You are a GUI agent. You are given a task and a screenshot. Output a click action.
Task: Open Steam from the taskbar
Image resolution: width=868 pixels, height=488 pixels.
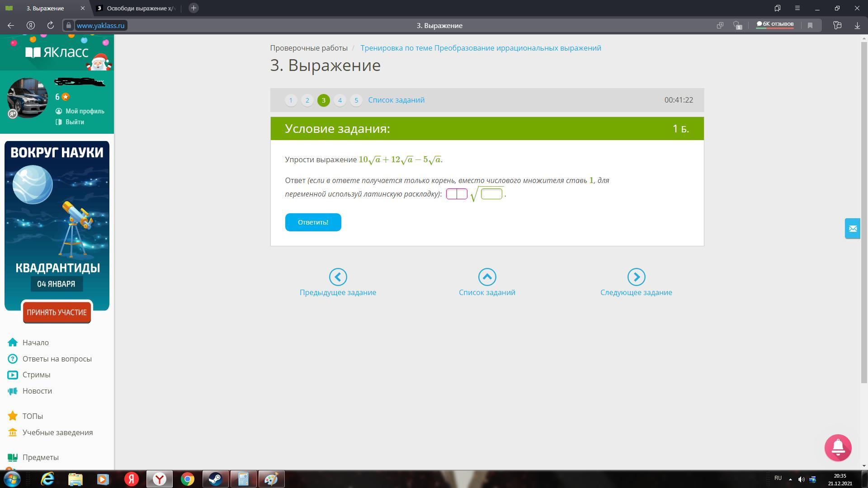point(215,479)
